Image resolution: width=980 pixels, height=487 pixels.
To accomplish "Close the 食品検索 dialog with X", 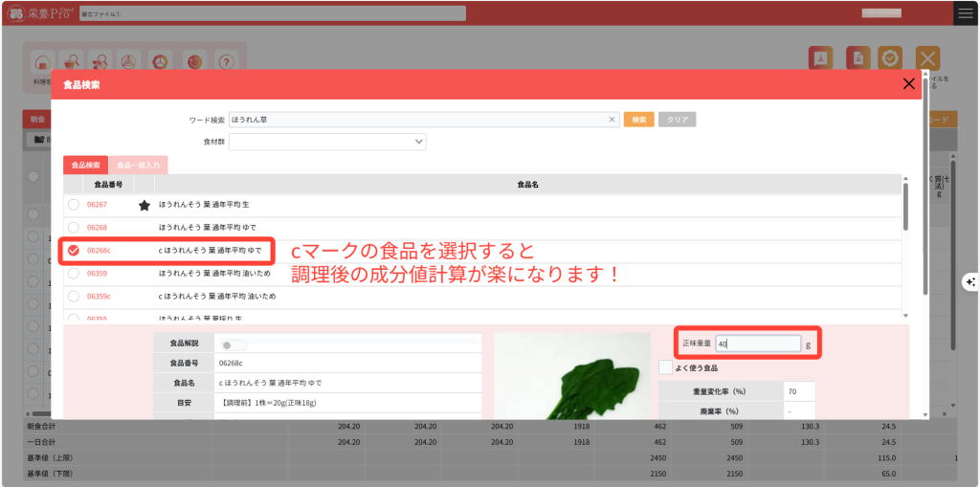I will [x=908, y=84].
